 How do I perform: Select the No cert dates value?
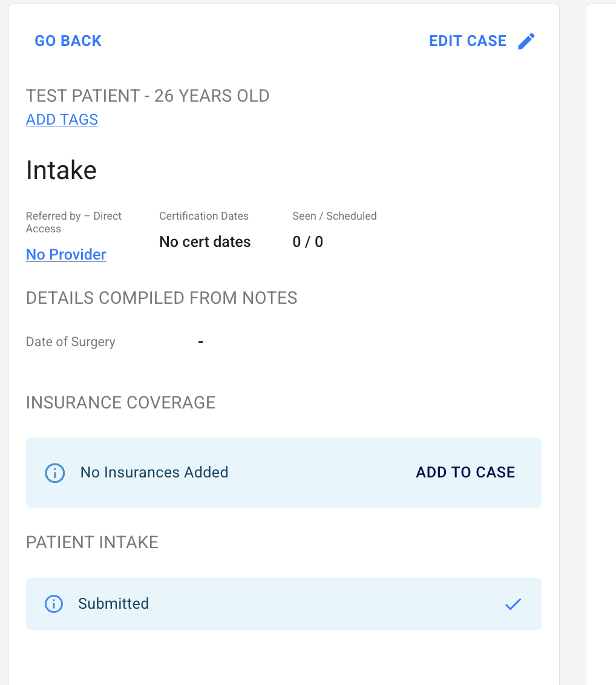[x=205, y=242]
